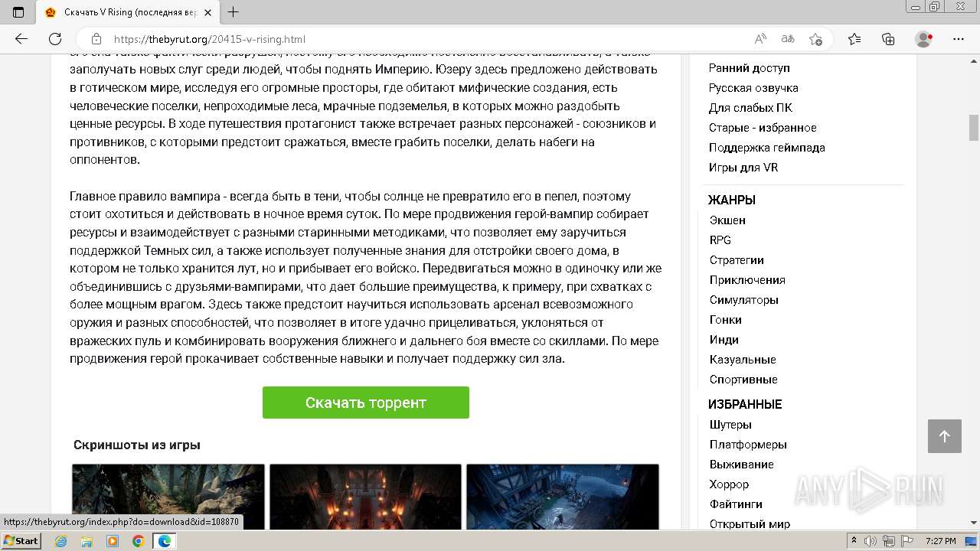Open the Favorites list

point(854,39)
